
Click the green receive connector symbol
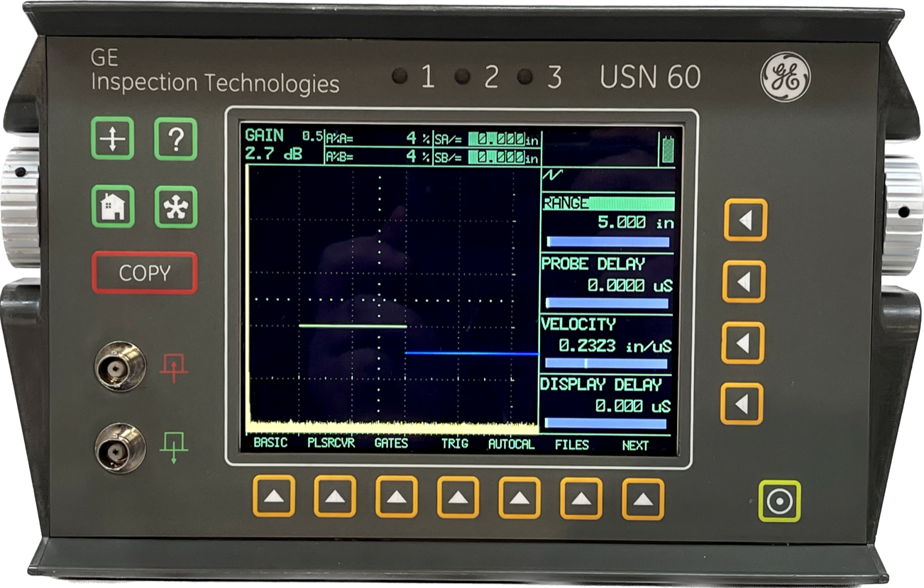pyautogui.click(x=174, y=448)
